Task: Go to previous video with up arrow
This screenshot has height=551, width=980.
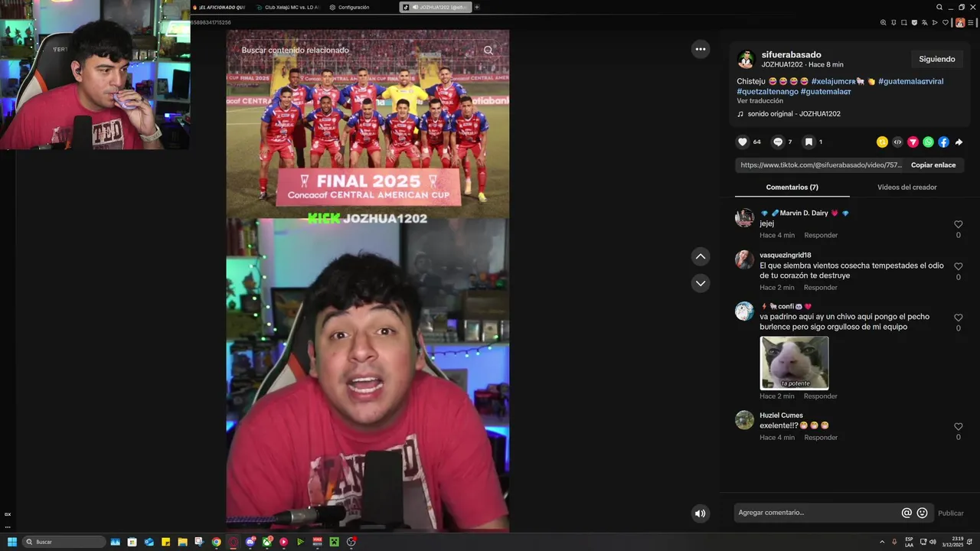Action: 701,256
